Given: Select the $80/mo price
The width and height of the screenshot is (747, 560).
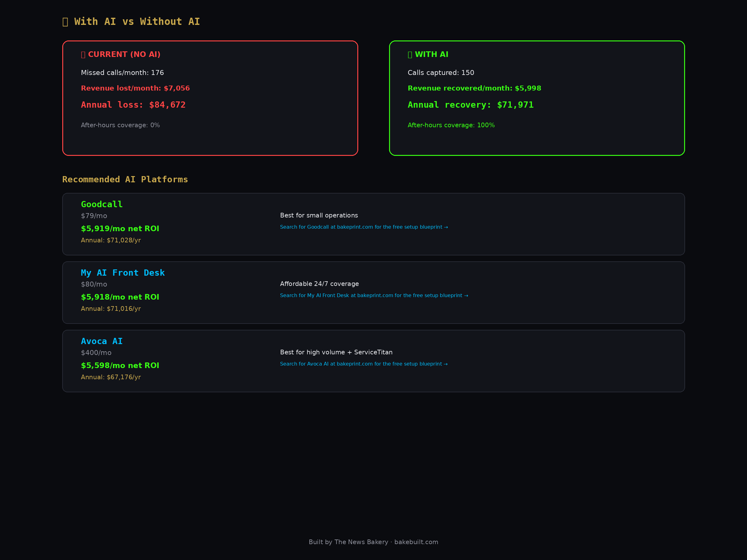Looking at the screenshot, I should tap(94, 285).
